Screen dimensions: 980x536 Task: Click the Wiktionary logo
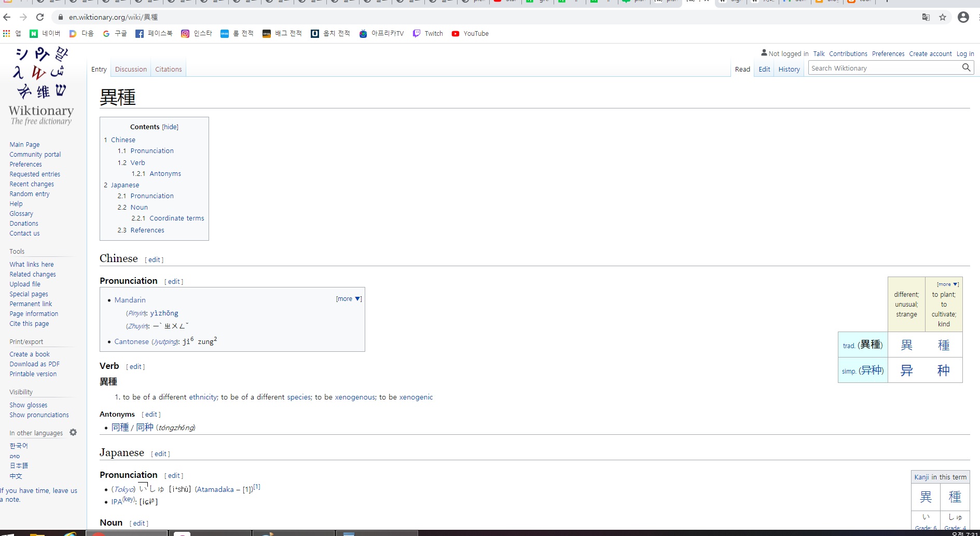click(42, 87)
